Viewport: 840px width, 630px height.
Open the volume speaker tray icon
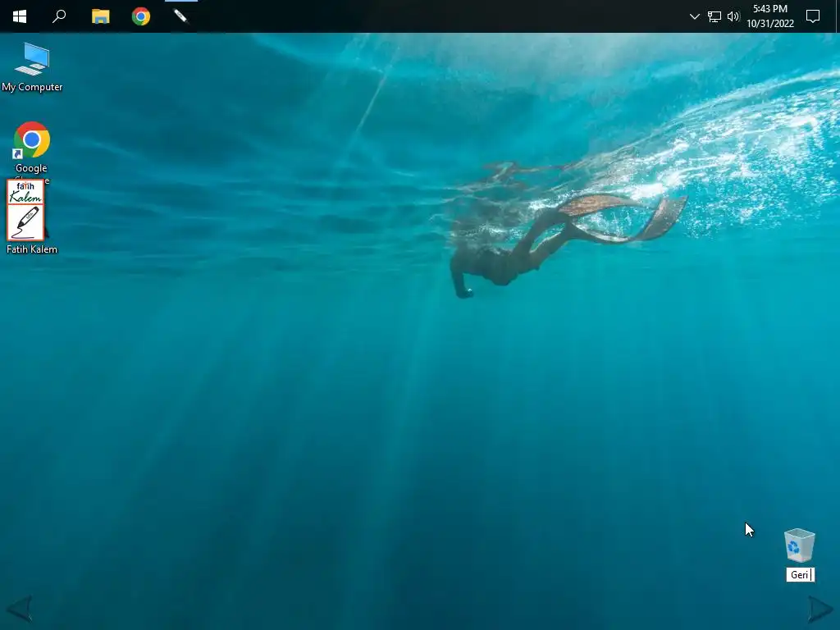(x=733, y=16)
